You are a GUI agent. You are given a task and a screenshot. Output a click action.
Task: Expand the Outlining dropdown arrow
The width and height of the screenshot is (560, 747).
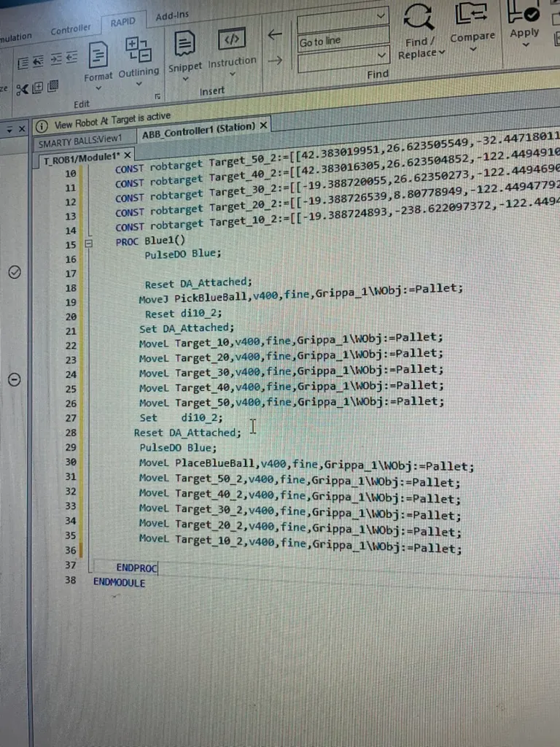point(139,84)
